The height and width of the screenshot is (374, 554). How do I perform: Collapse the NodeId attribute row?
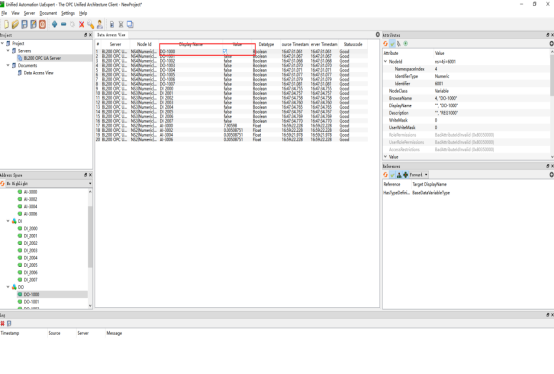(385, 61)
